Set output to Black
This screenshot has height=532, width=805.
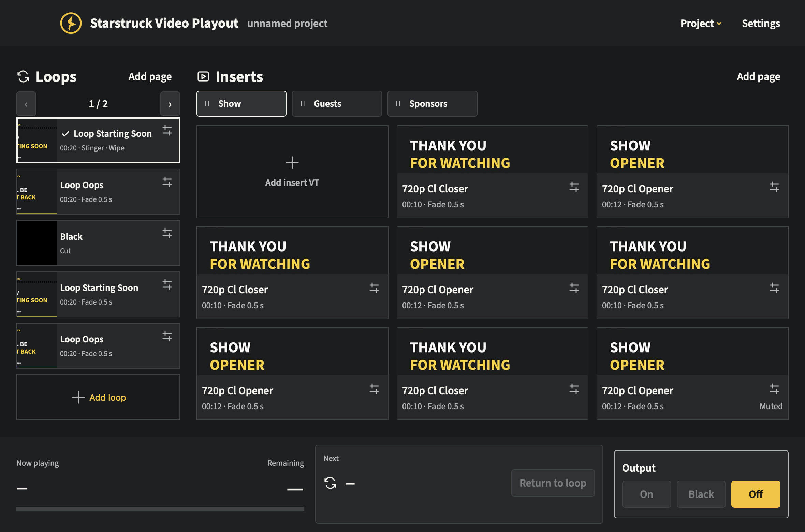tap(701, 494)
